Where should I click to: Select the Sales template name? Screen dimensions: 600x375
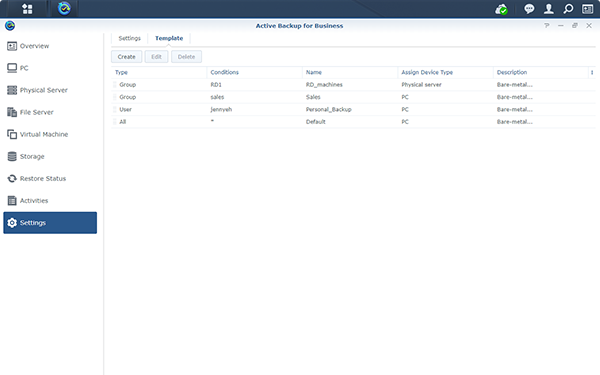(313, 97)
